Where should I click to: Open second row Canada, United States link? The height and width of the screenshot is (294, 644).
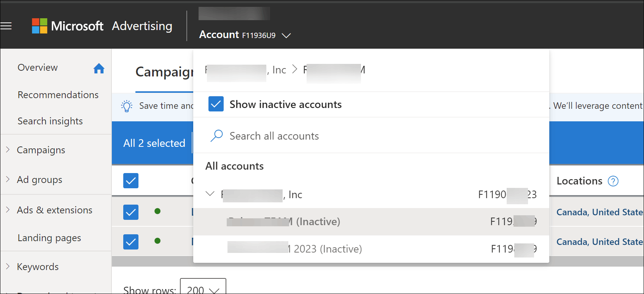coord(600,242)
